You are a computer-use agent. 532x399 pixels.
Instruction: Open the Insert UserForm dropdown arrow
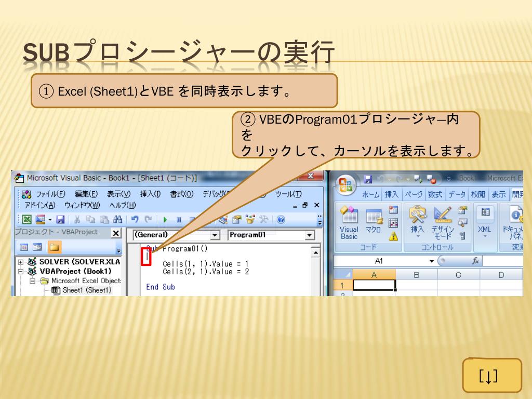tap(50, 220)
